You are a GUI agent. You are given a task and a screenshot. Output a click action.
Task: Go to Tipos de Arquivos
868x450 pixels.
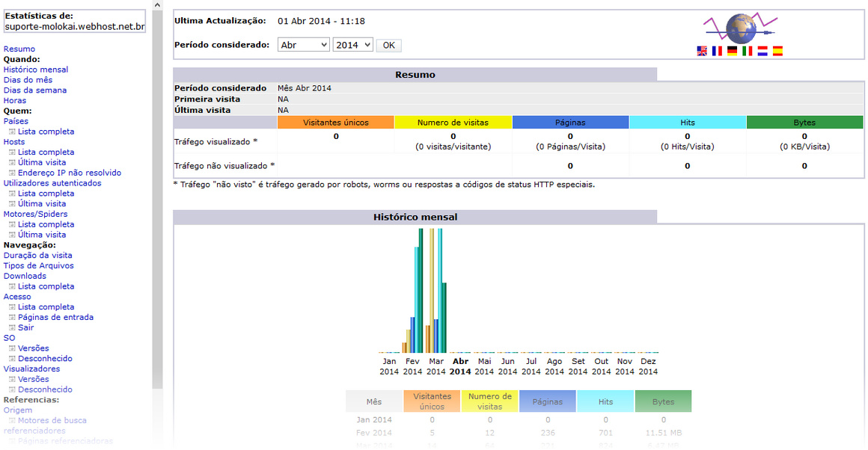[39, 266]
